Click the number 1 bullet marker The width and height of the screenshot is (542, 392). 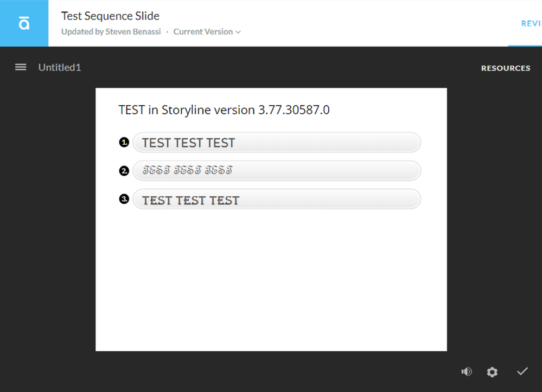point(124,143)
